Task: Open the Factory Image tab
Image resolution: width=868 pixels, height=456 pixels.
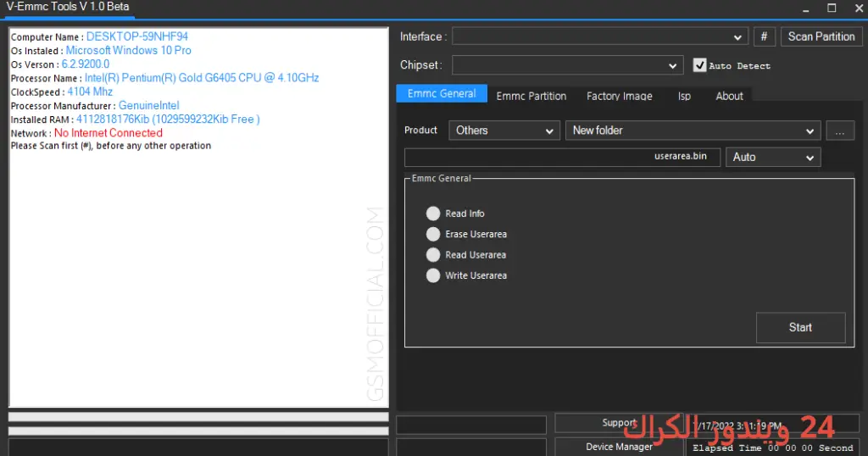Action: 620,96
